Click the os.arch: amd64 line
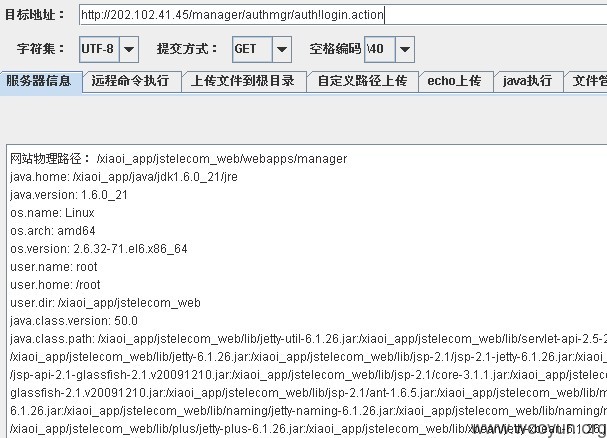This screenshot has width=607, height=438. coord(53,231)
